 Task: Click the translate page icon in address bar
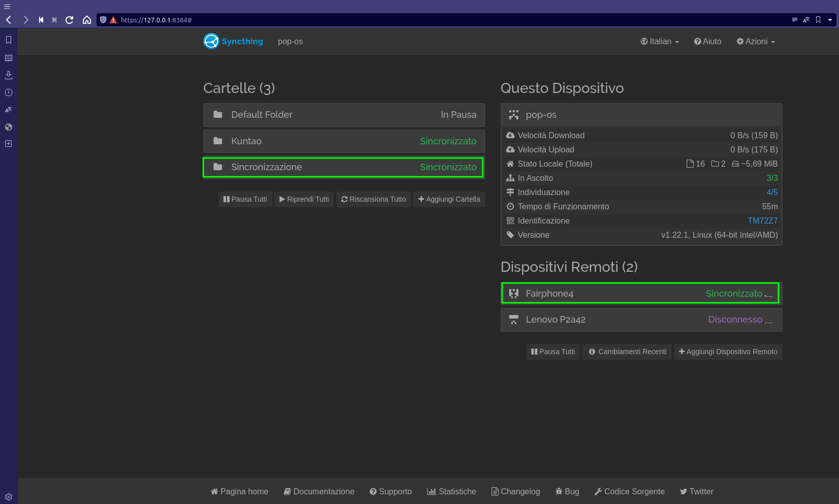806,20
